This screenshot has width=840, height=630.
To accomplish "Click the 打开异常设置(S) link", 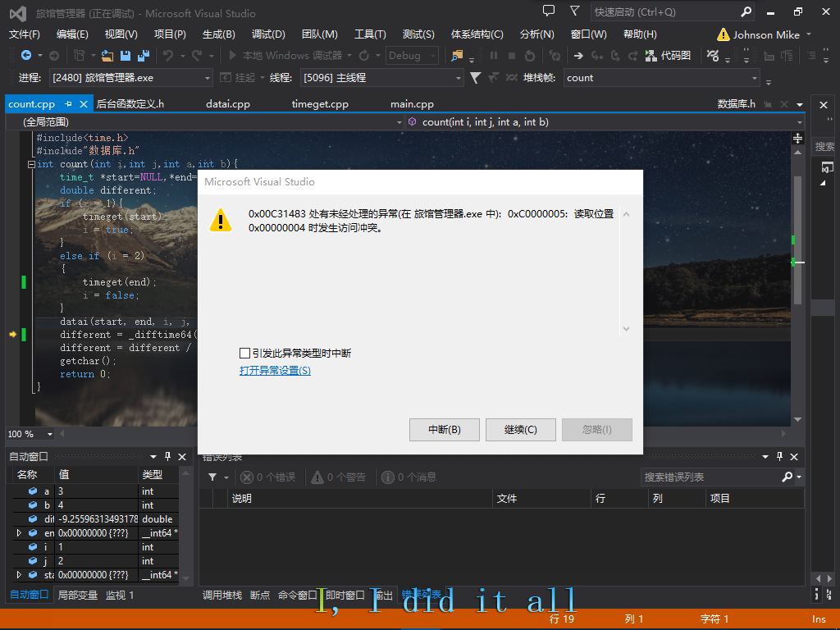I will point(275,371).
